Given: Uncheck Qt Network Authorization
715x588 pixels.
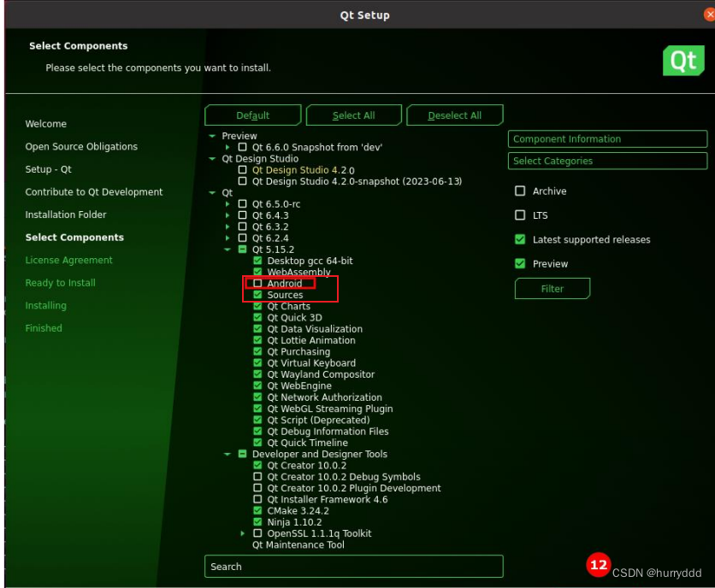Looking at the screenshot, I should coord(257,397).
